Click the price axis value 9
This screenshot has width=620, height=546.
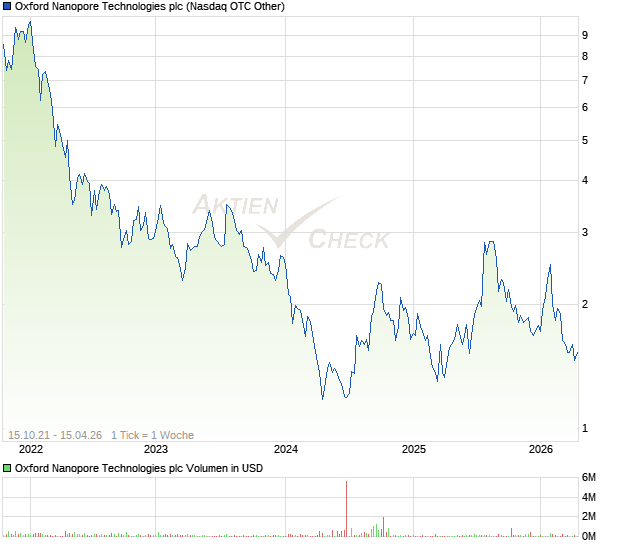tap(585, 36)
